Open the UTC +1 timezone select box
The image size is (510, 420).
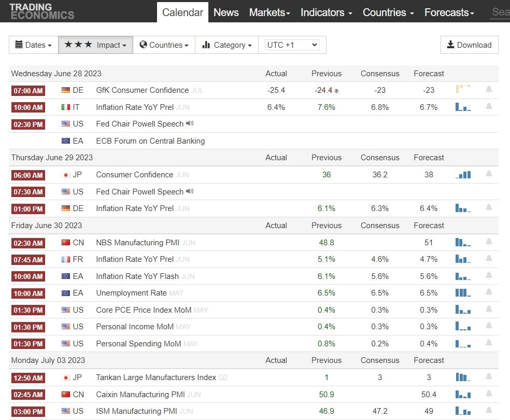[292, 45]
